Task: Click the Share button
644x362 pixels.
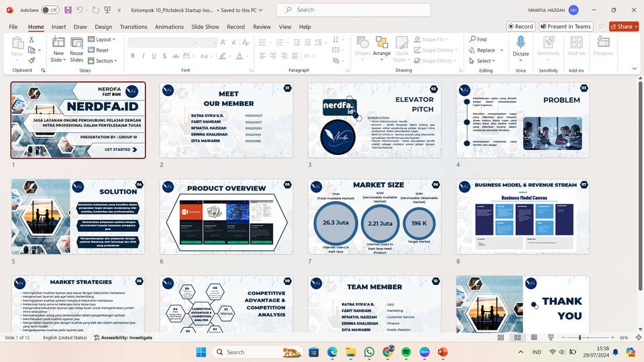Action: click(x=624, y=26)
